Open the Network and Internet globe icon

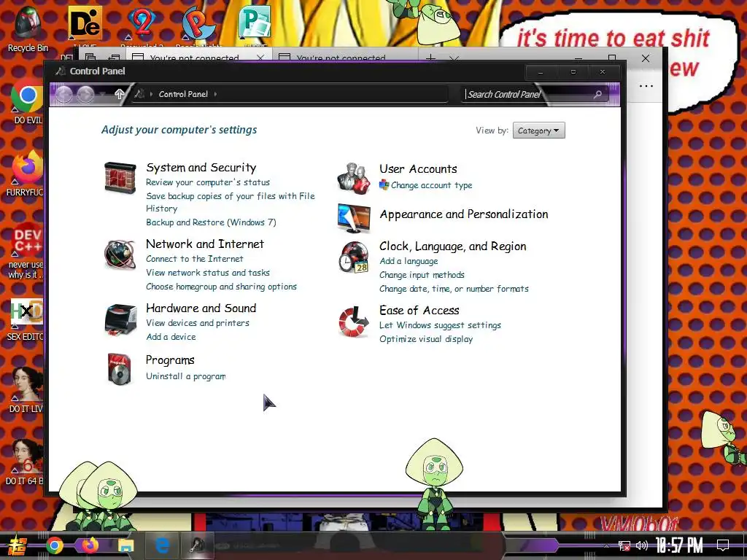[x=120, y=254]
